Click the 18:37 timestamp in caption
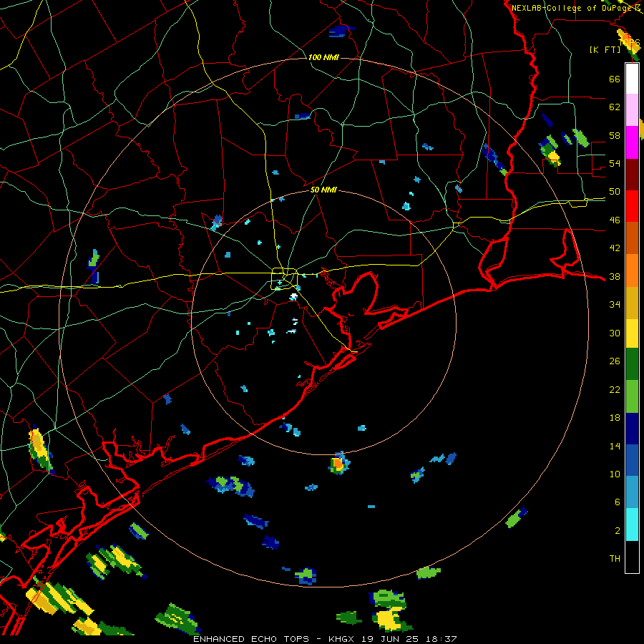The width and height of the screenshot is (644, 644). click(441, 639)
